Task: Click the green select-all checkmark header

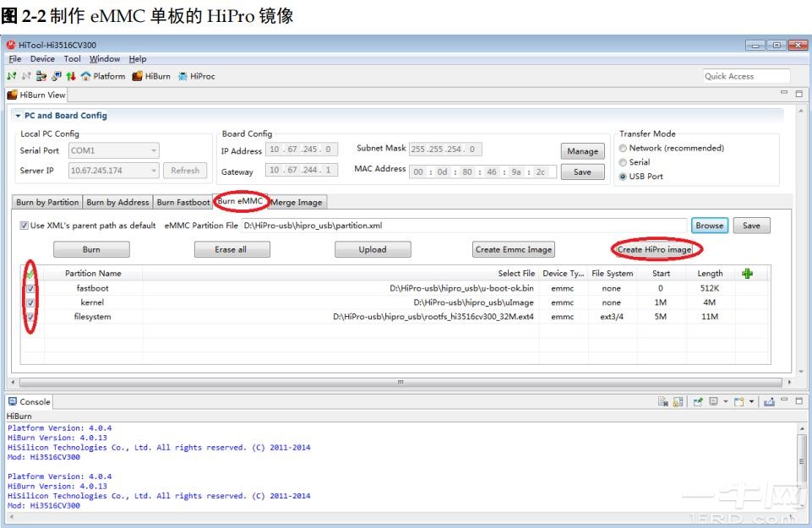Action: click(30, 274)
